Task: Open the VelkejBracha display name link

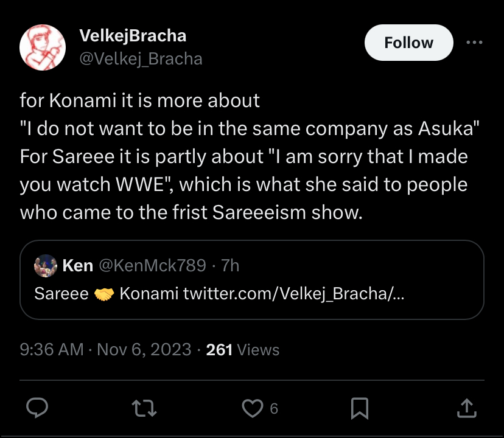Action: click(x=133, y=36)
